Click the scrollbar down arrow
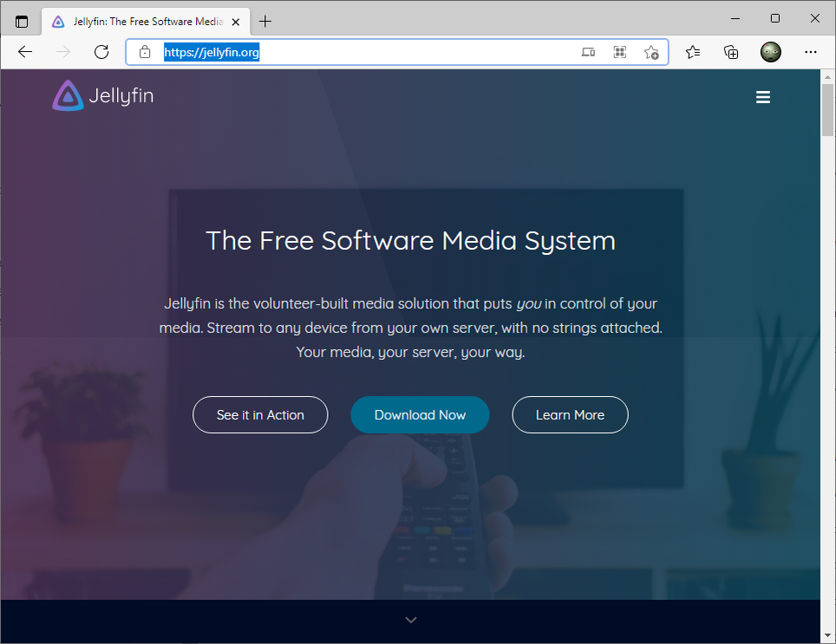The width and height of the screenshot is (836, 644). tap(827, 635)
